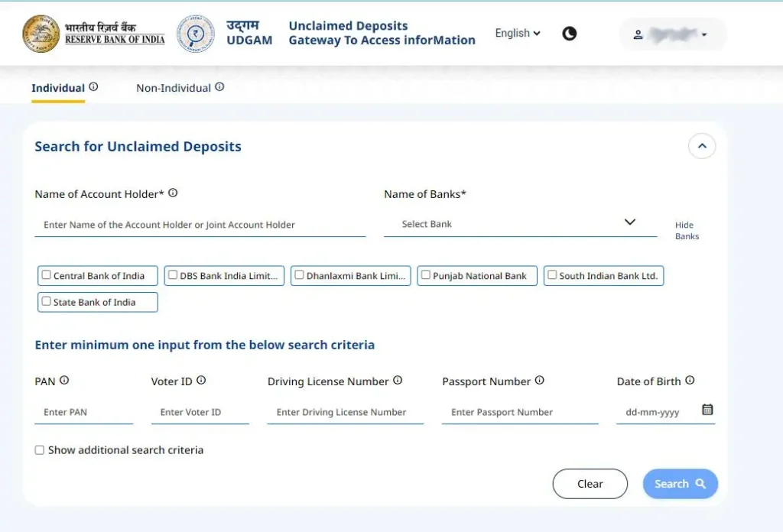The image size is (783, 532).
Task: Click the UDGAM title text
Action: tap(249, 41)
